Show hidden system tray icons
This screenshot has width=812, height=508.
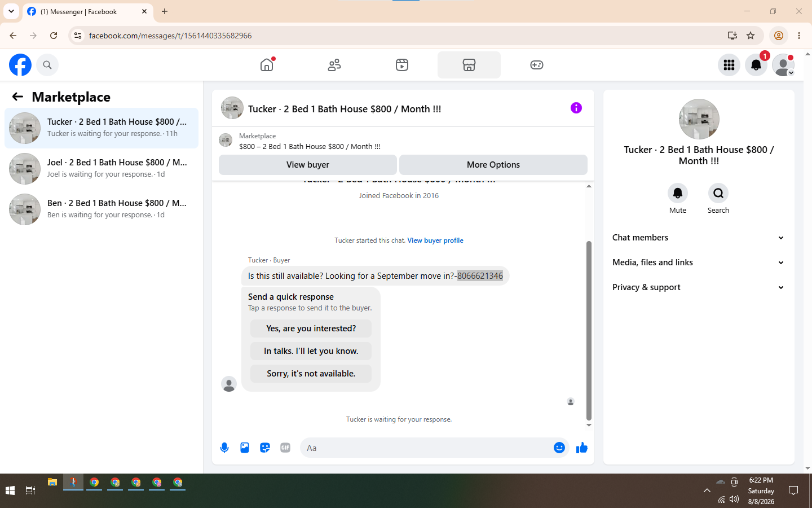707,491
